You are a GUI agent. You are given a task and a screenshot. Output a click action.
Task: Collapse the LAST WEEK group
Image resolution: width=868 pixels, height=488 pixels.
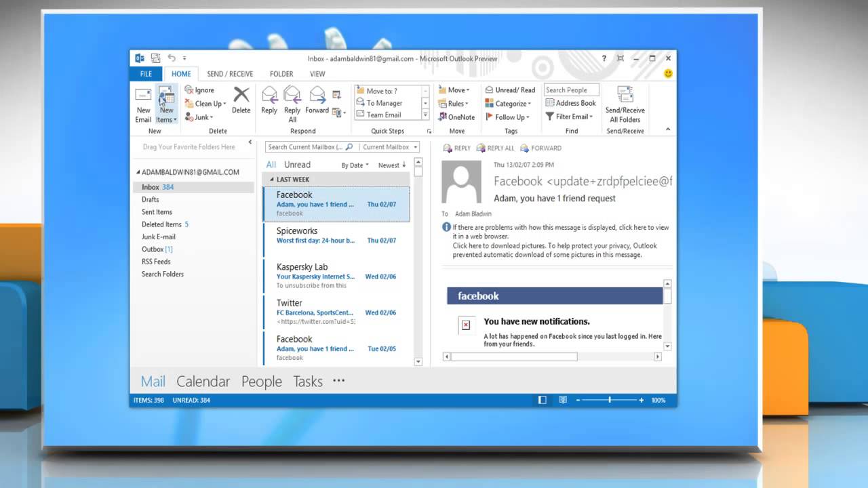click(x=272, y=180)
